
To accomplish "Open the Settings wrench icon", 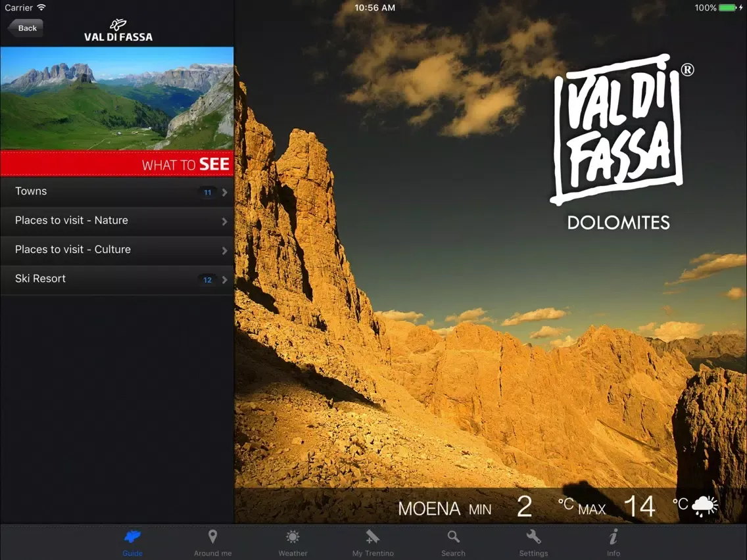I will tap(533, 537).
